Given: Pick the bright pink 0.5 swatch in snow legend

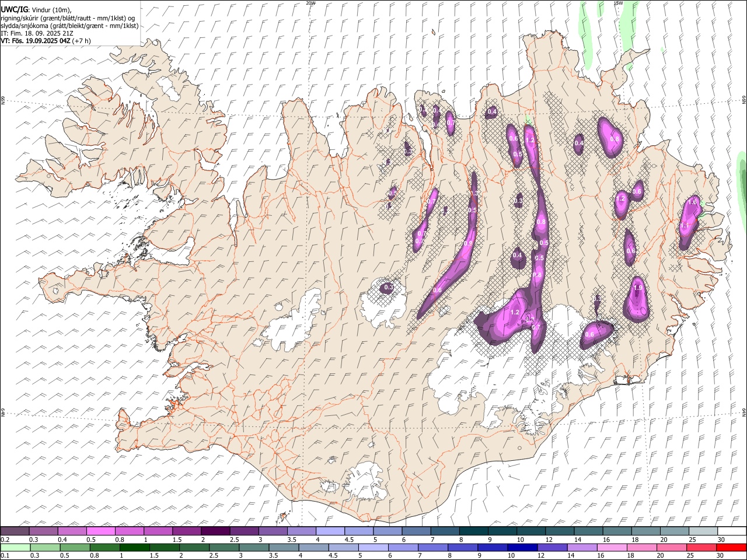Looking at the screenshot, I should (x=101, y=531).
